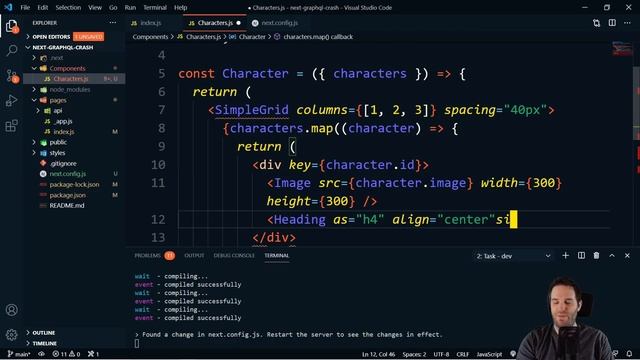
Task: Click the Explorer more actions ellipsis
Action: (113, 23)
